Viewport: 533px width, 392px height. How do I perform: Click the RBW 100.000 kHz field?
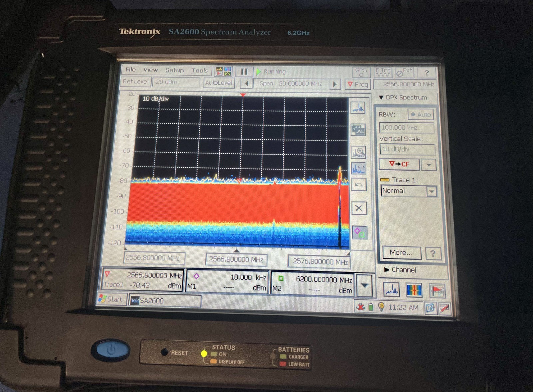pyautogui.click(x=406, y=128)
